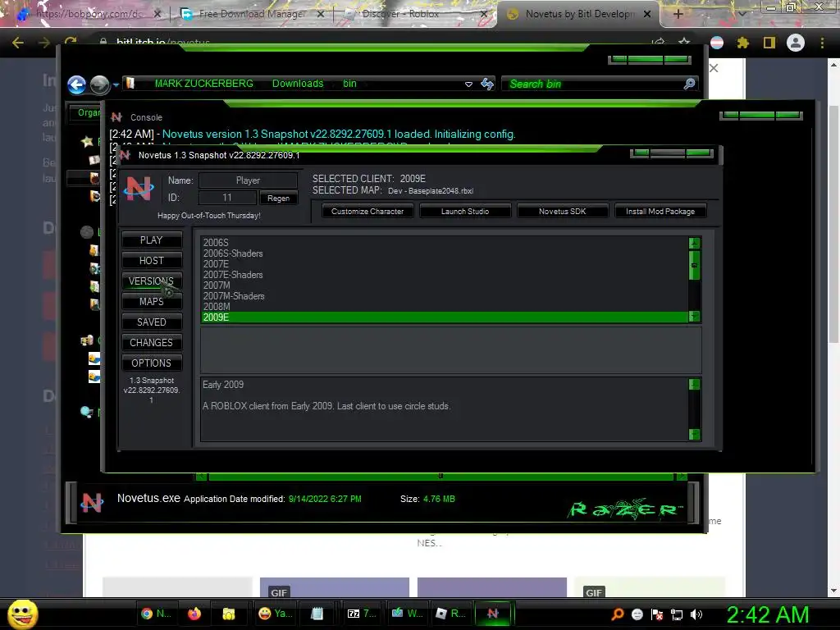The height and width of the screenshot is (630, 840).
Task: Click the Customize Character button
Action: [x=367, y=211]
